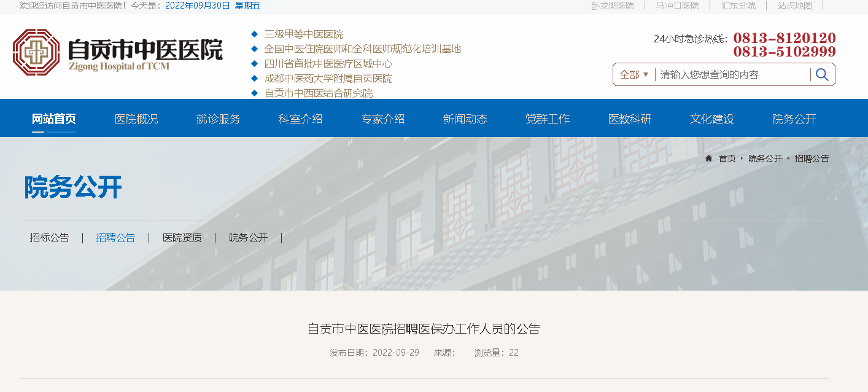This screenshot has width=868, height=392.
Task: Open the 全部 search category dropdown
Action: tap(634, 75)
